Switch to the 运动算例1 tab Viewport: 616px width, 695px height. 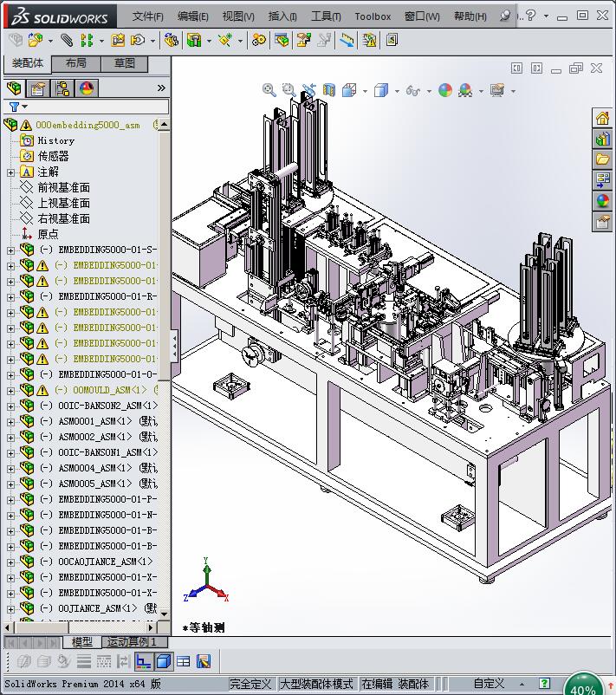click(134, 641)
